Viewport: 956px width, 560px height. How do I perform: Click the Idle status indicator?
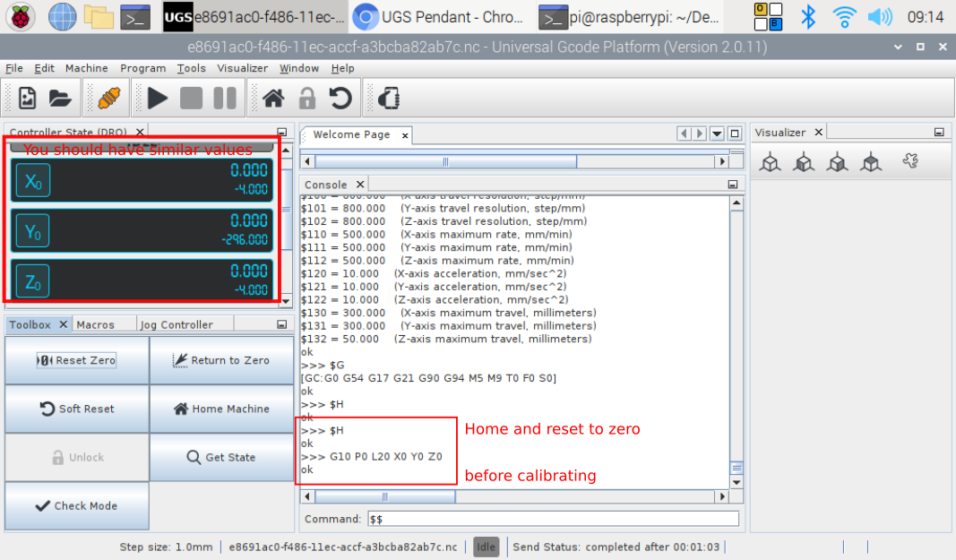pos(486,547)
